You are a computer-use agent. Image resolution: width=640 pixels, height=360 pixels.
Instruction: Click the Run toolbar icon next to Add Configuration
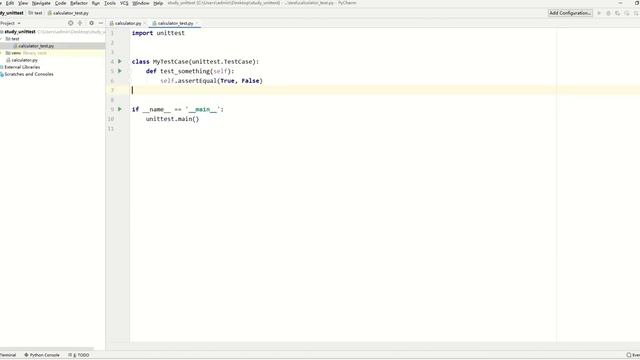(x=599, y=13)
